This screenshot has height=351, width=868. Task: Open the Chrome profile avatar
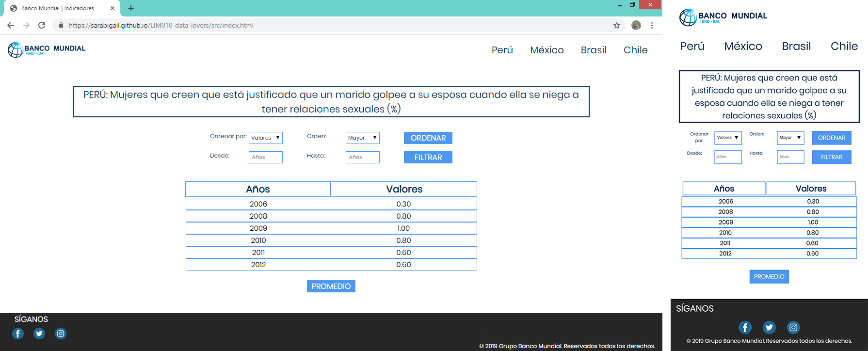[x=636, y=25]
